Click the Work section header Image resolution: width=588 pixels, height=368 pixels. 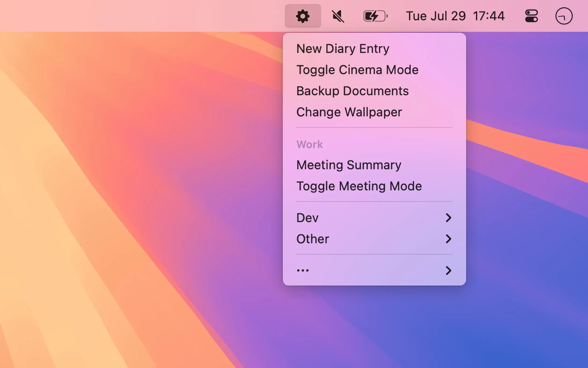(310, 144)
